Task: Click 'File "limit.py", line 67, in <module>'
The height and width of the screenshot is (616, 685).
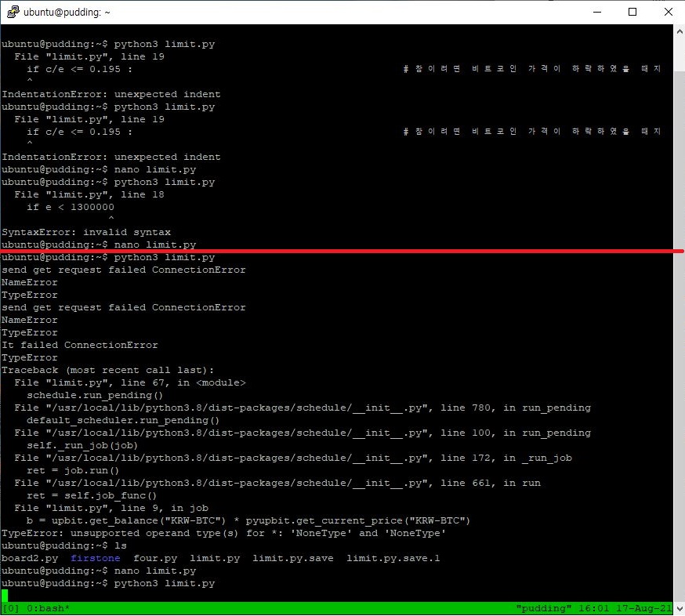Action: [130, 382]
